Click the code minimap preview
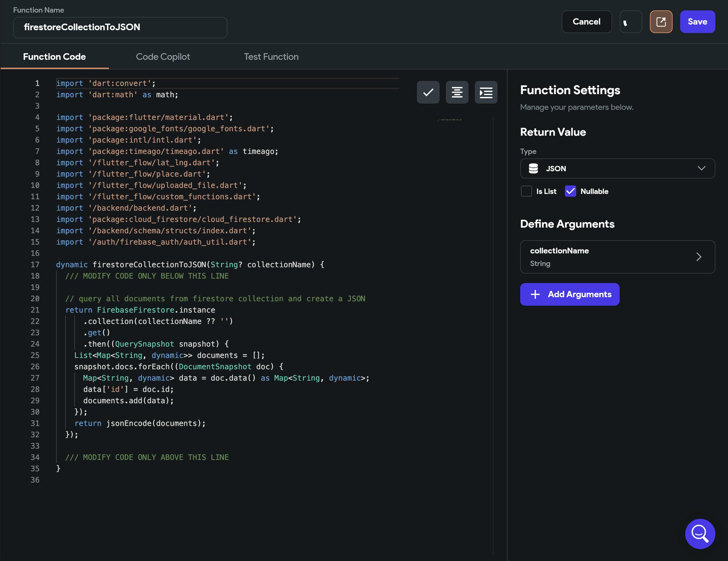 [x=450, y=120]
